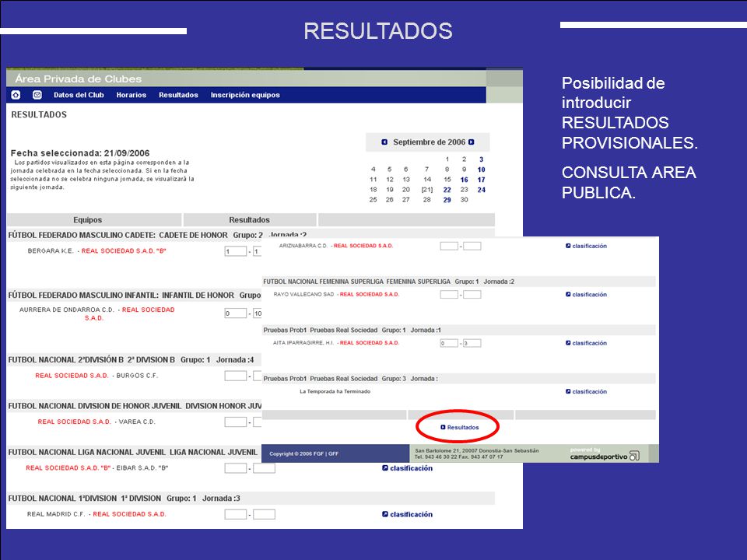This screenshot has width=747, height=560.
Task: Click clasificación arrow icon in EIBAR S.A.D. row
Action: point(385,468)
